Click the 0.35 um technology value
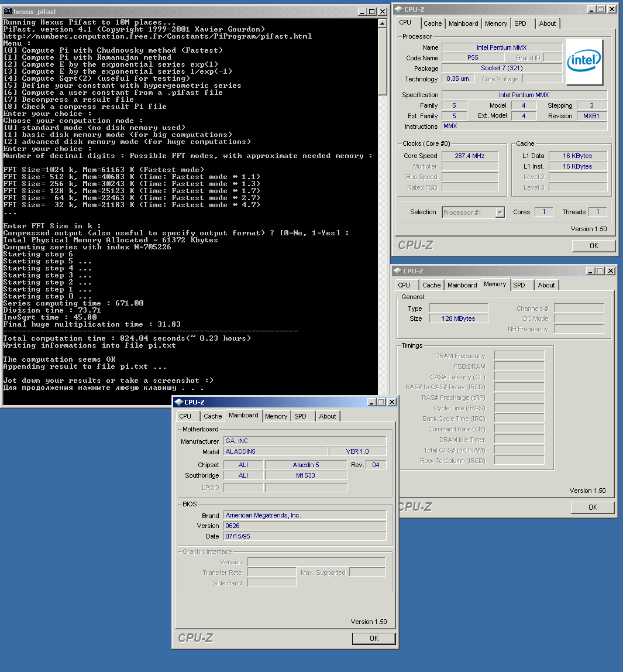Viewport: 623px width, 672px height. click(457, 78)
